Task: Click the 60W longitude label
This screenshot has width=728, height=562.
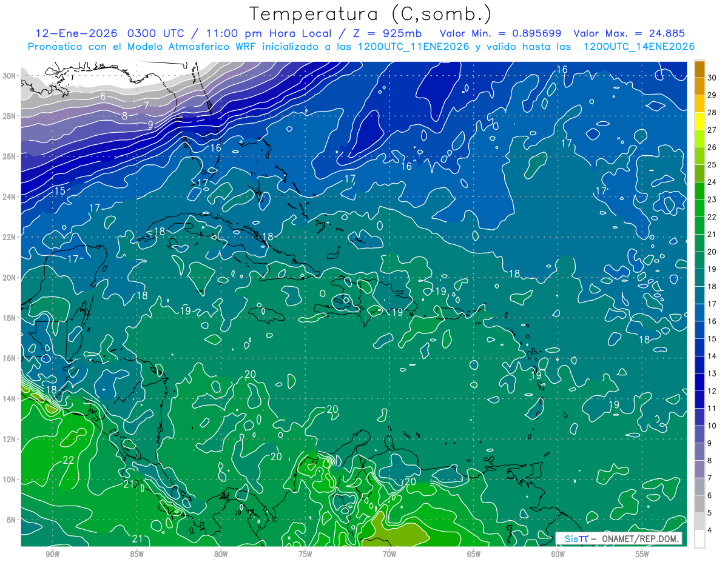Action: [558, 554]
